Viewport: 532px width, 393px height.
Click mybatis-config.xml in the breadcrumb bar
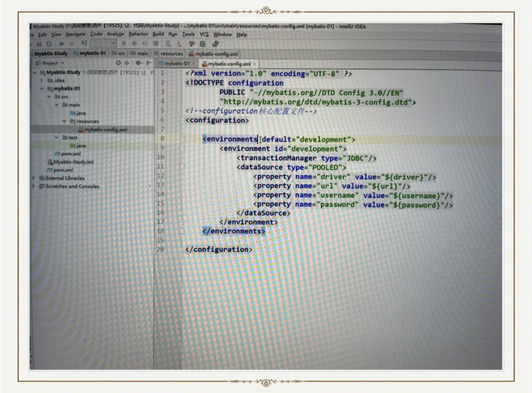pos(213,54)
